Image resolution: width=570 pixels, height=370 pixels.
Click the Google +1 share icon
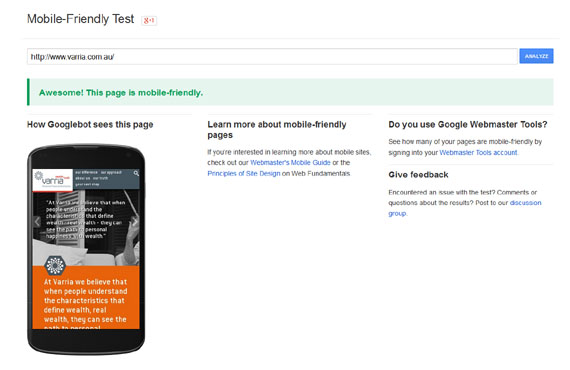[x=149, y=20]
